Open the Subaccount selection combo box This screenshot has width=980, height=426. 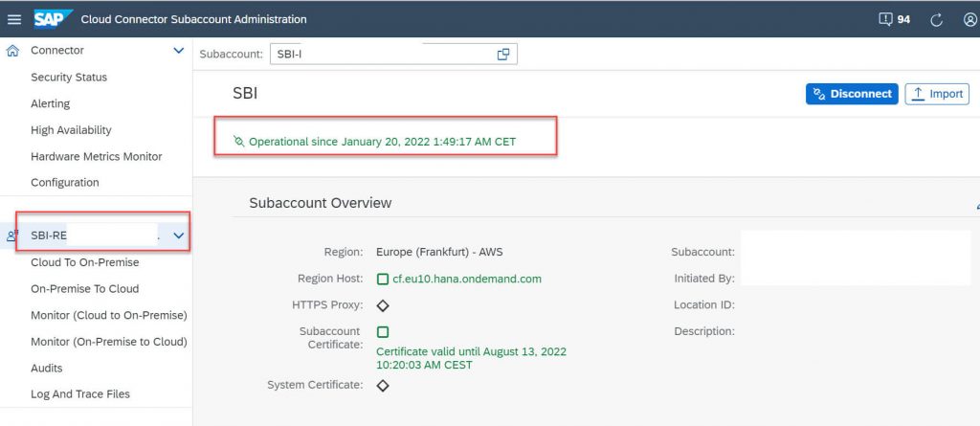pos(393,55)
